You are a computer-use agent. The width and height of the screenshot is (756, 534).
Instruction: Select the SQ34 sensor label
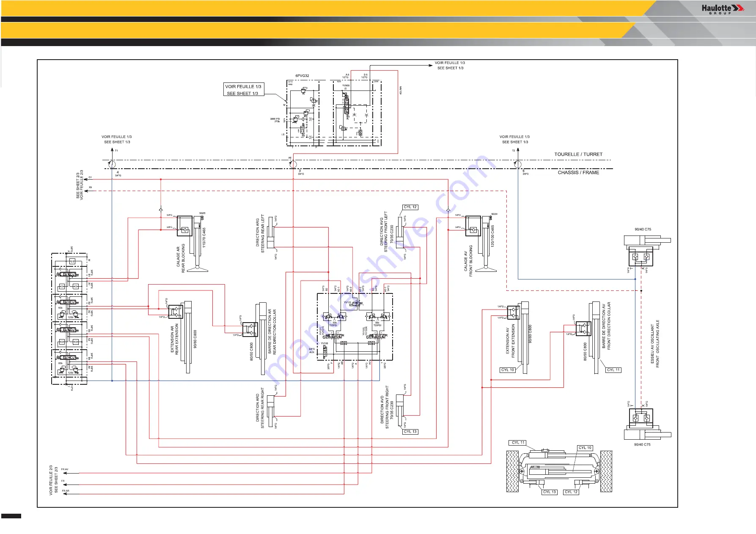pyautogui.click(x=494, y=214)
